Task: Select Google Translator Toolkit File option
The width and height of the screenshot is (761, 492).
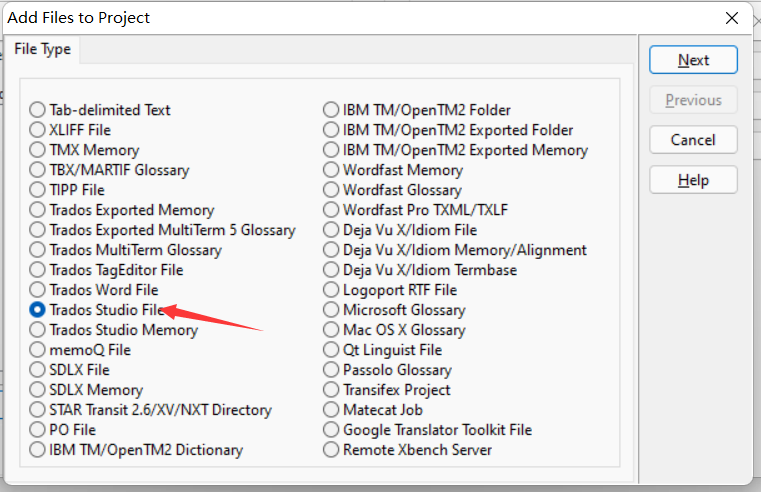Action: (331, 430)
